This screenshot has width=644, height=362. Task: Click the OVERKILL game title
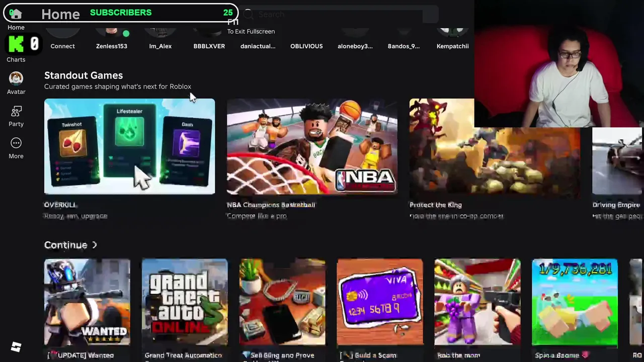coord(60,205)
